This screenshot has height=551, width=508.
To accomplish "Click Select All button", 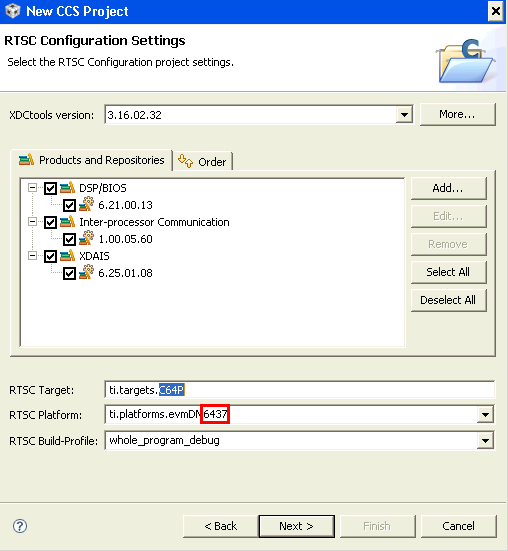I will pos(449,272).
